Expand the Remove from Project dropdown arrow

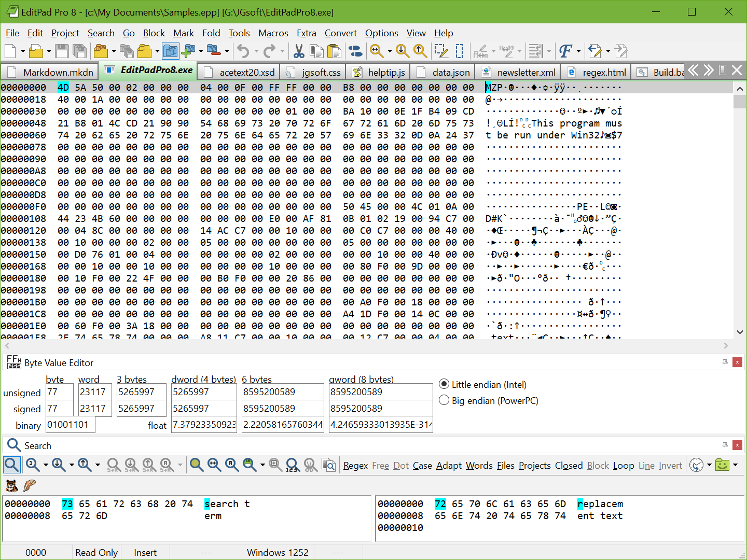(227, 51)
